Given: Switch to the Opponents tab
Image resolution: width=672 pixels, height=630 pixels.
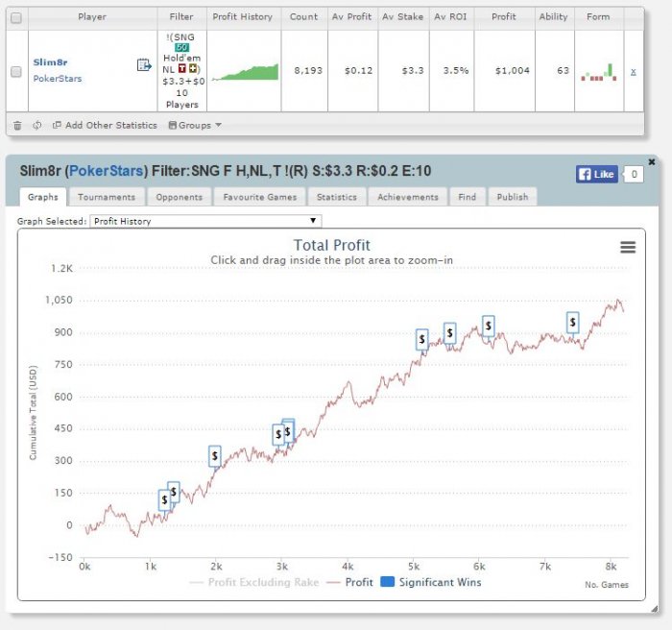Looking at the screenshot, I should (x=180, y=197).
